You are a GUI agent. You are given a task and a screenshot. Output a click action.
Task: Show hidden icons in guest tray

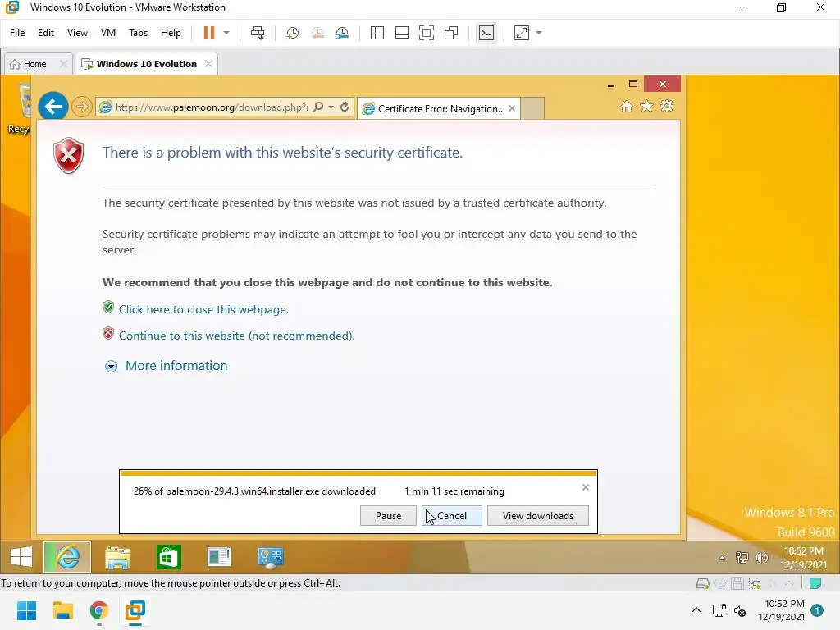[x=722, y=558]
